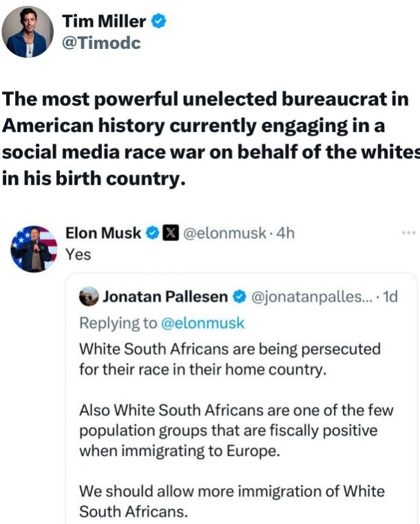Viewport: 420px width, 524px height.
Task: Click Tim Miller's blue verified badge
Action: 158,22
